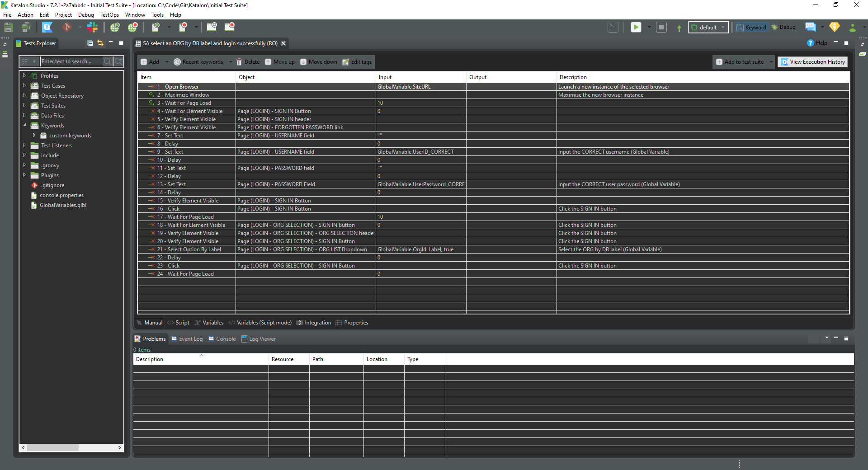Collapse all items in Tests Explorer

(90, 43)
